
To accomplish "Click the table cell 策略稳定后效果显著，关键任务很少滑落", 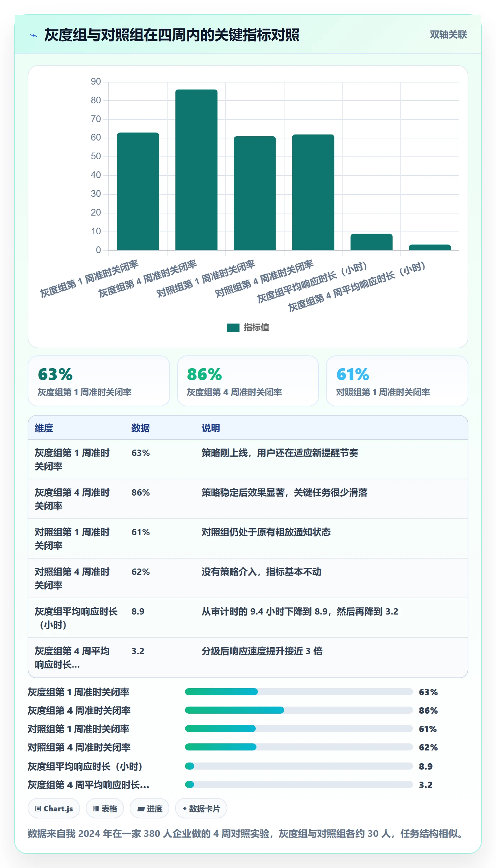I will pos(284,492).
